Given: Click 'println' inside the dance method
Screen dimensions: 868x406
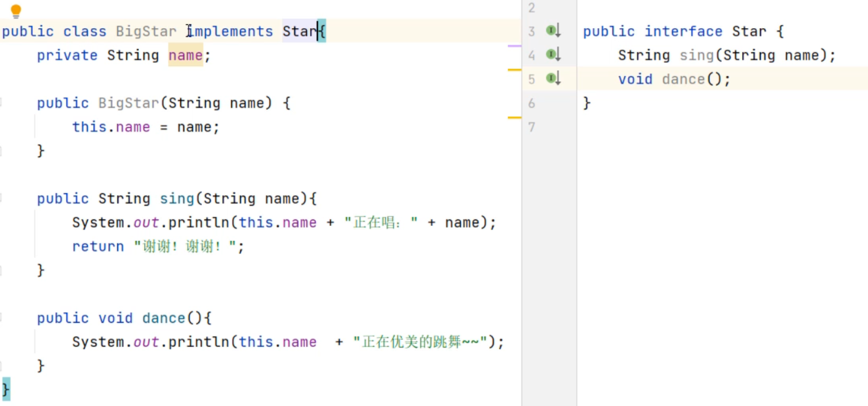Looking at the screenshot, I should tap(199, 342).
